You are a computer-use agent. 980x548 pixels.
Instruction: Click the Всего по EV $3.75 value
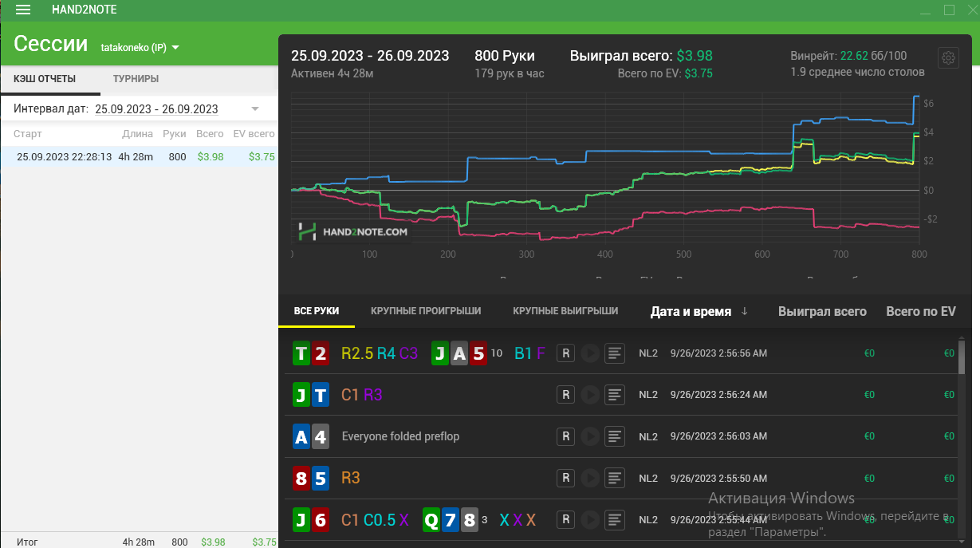tap(665, 73)
